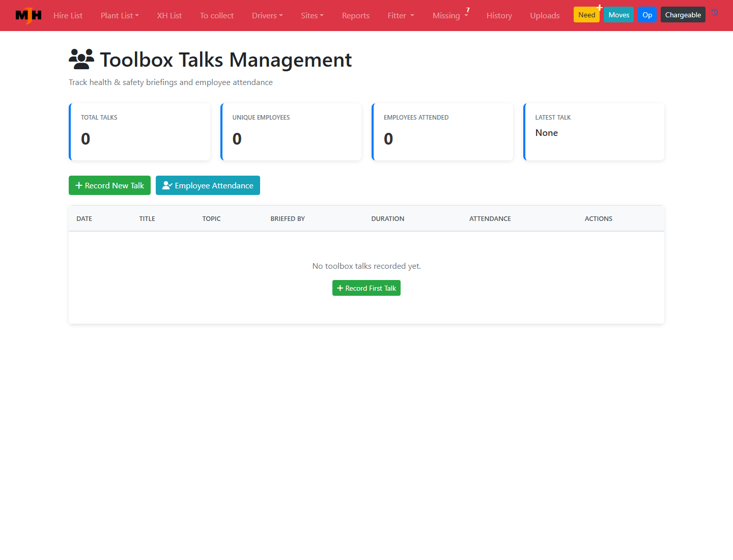Click the 7 badge on the Missing menu

click(468, 10)
